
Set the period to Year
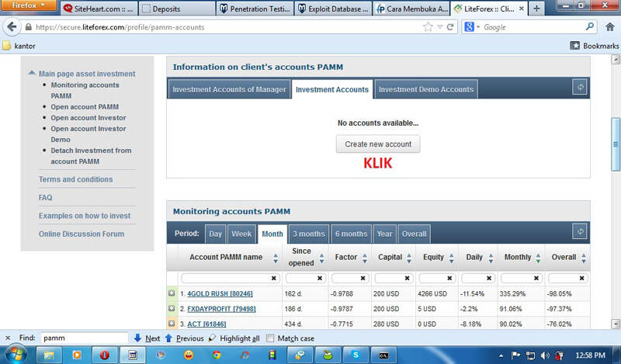[x=384, y=234]
